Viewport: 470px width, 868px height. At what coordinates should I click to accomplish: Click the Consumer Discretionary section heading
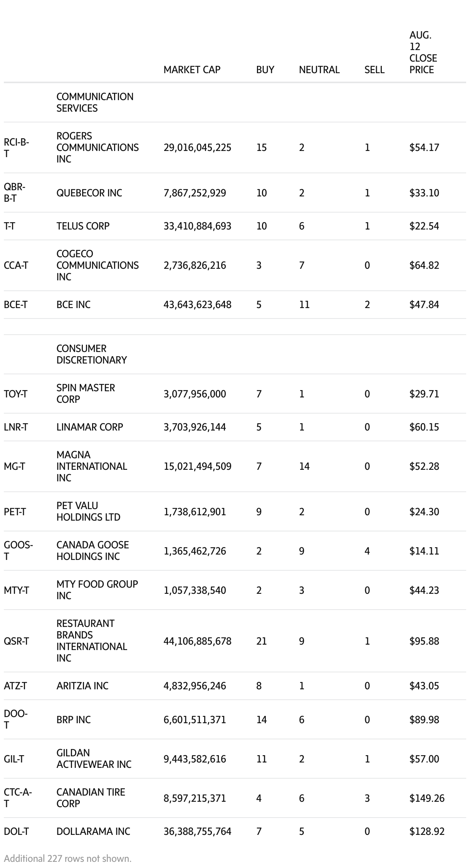91,354
